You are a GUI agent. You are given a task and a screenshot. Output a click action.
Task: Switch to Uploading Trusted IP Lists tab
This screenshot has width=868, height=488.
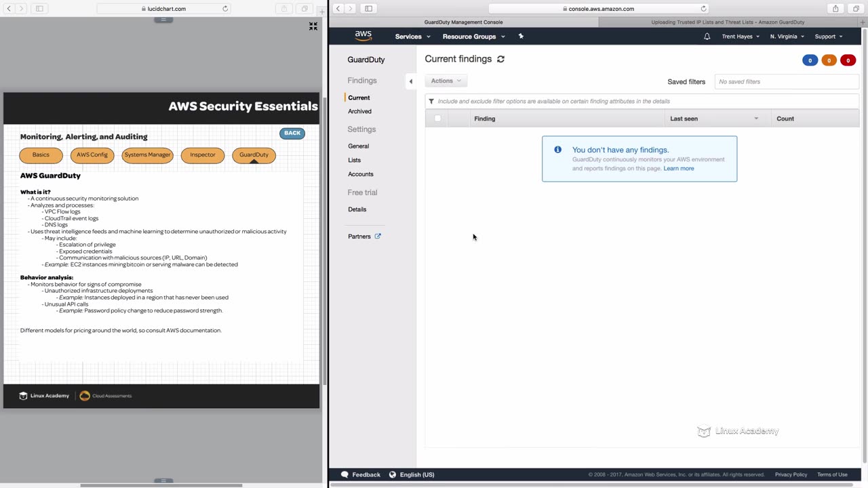coord(728,22)
